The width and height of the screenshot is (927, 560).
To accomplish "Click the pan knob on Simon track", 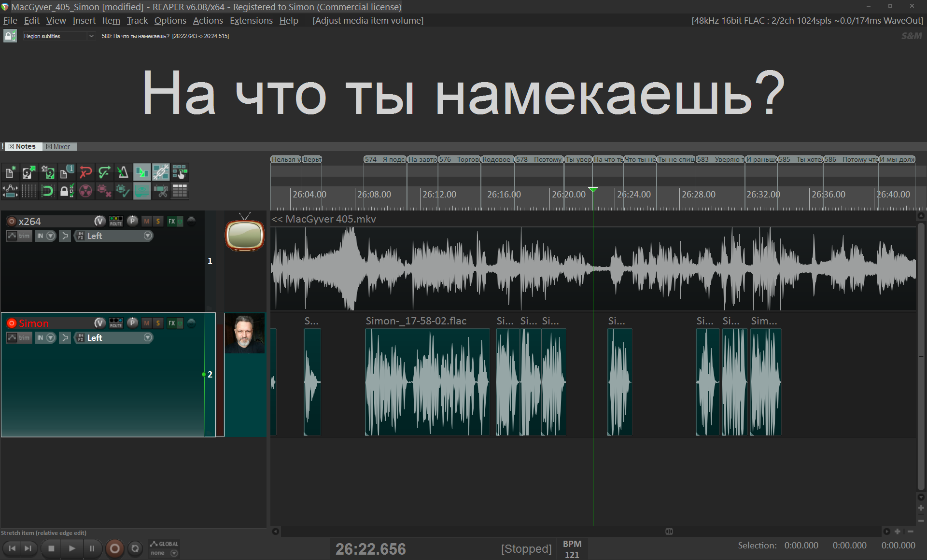I will coord(132,322).
